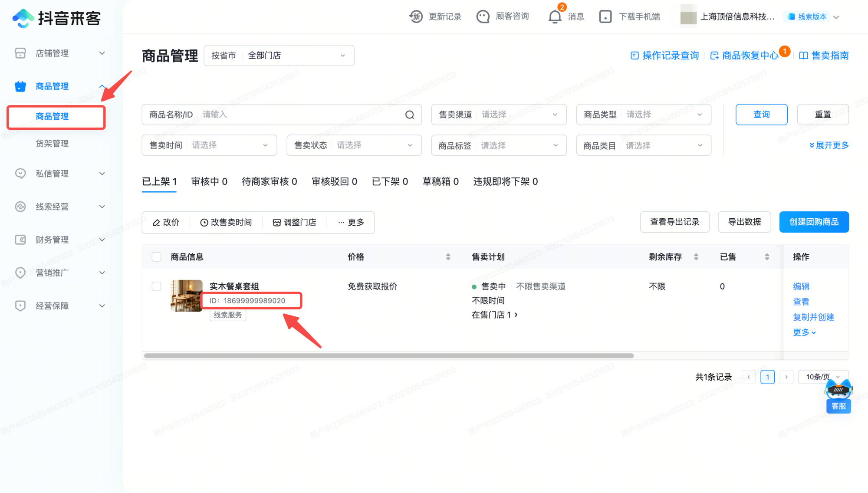
Task: Click the horizontal table scrollbar
Action: tap(389, 356)
